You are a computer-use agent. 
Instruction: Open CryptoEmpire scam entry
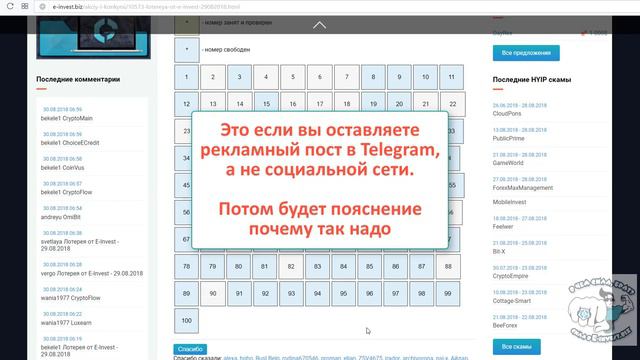(510, 276)
